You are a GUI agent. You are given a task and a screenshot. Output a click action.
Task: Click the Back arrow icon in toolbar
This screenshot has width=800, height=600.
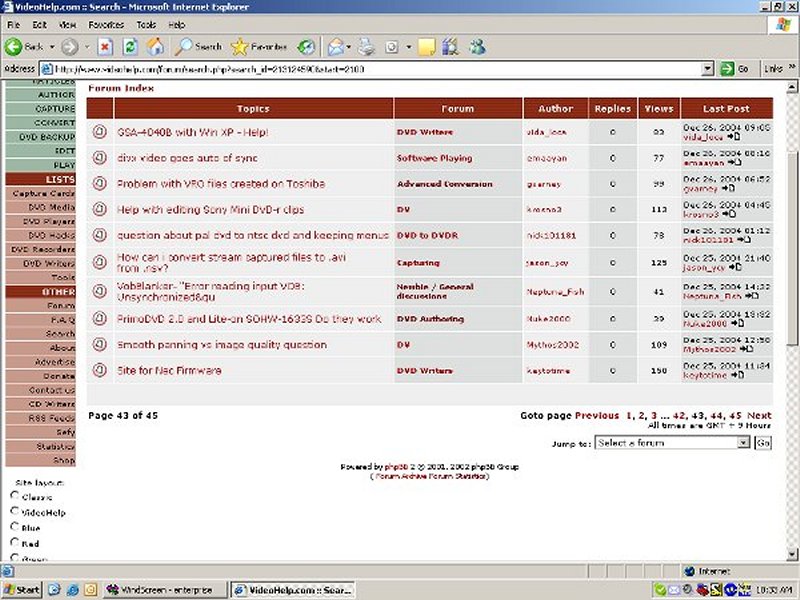tap(14, 47)
